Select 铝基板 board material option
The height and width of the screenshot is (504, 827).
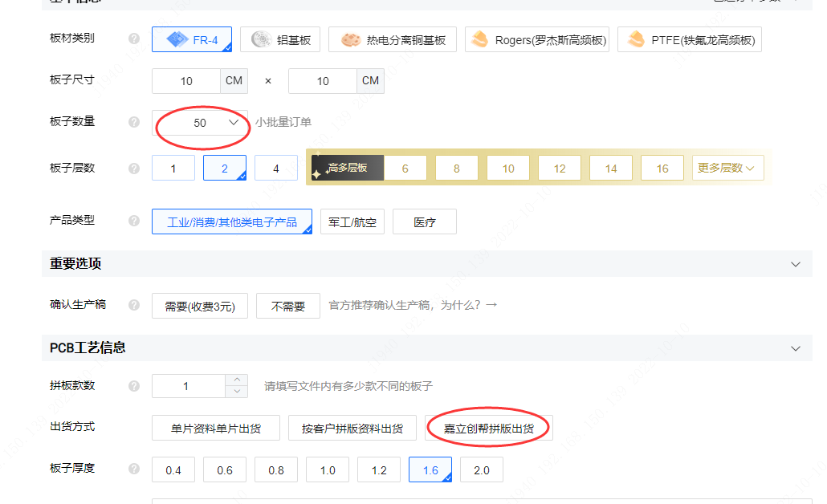[280, 39]
